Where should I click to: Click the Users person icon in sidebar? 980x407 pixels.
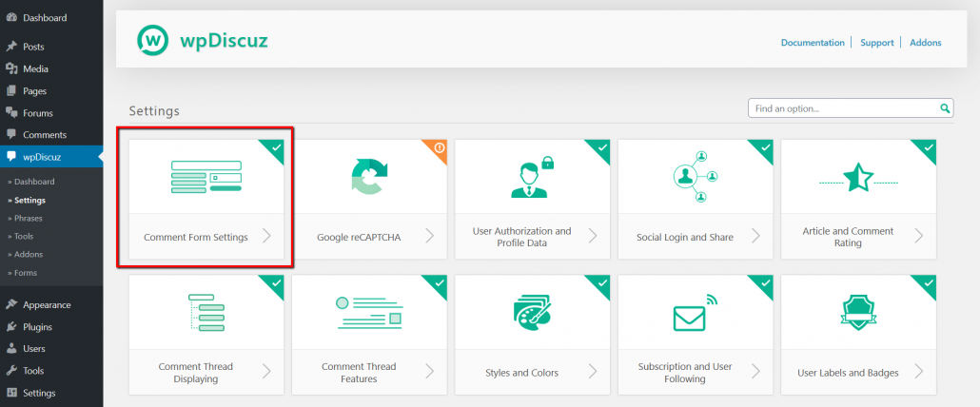pos(11,348)
